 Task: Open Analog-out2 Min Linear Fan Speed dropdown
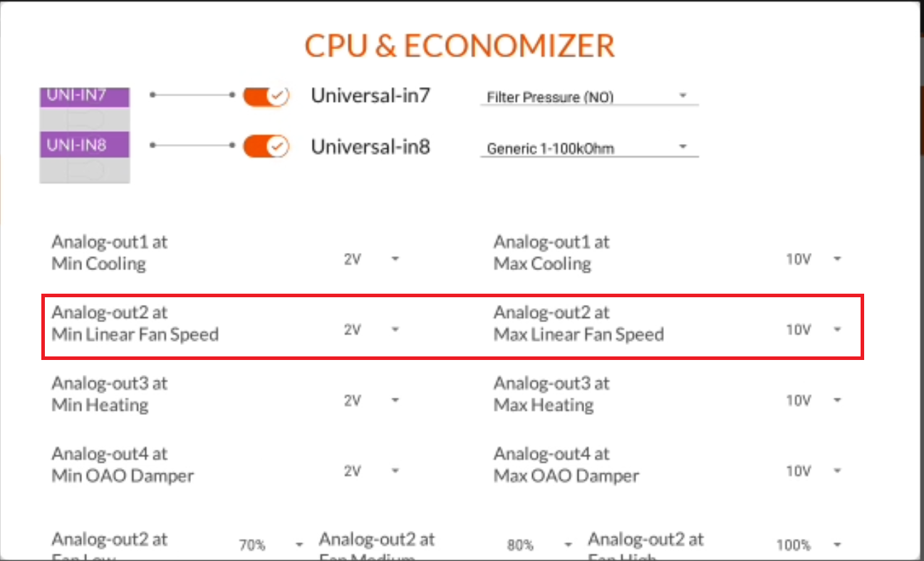pyautogui.click(x=396, y=330)
